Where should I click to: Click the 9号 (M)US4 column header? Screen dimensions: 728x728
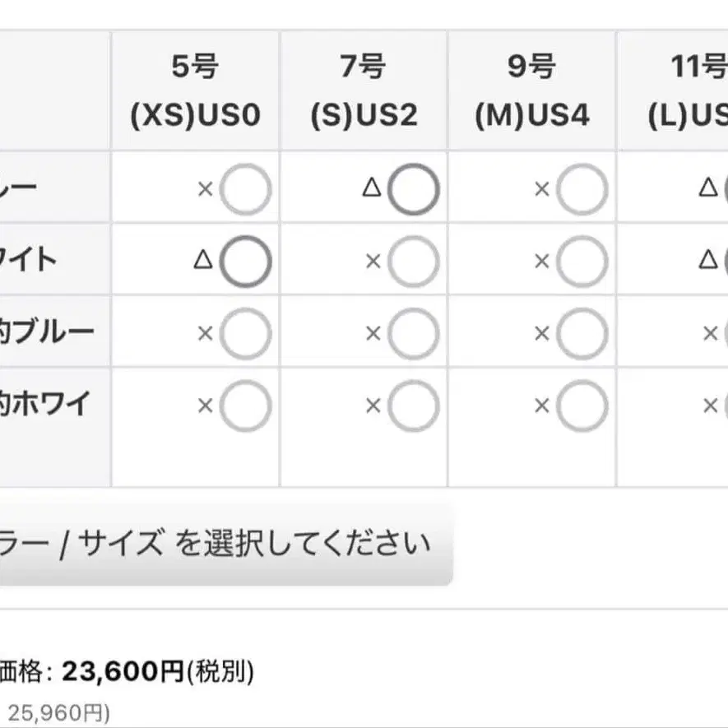[531, 90]
